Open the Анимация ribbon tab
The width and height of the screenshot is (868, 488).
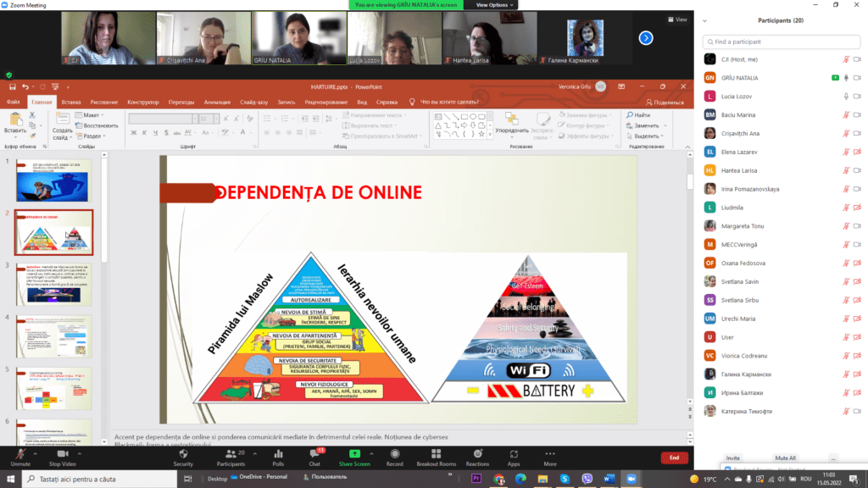click(x=217, y=102)
